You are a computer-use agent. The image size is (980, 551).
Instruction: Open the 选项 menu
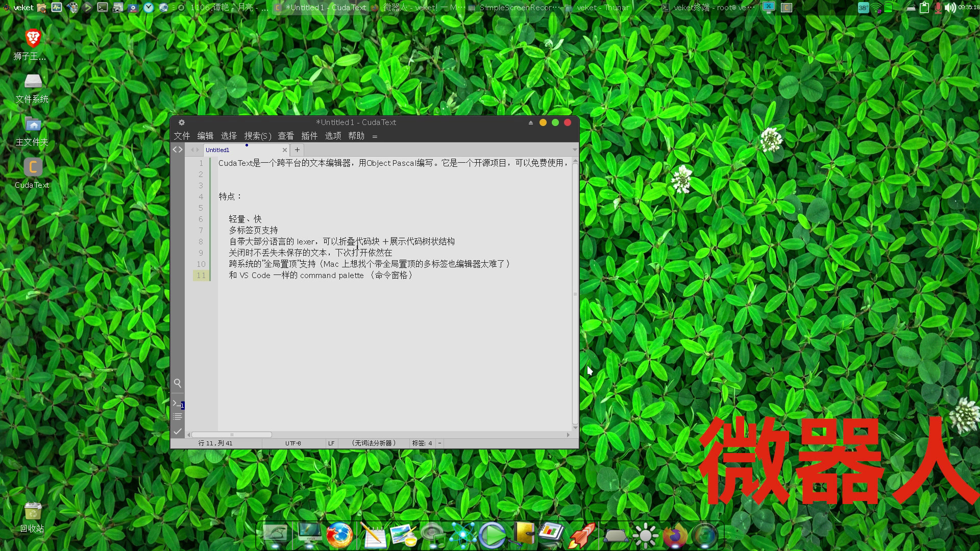[333, 136]
